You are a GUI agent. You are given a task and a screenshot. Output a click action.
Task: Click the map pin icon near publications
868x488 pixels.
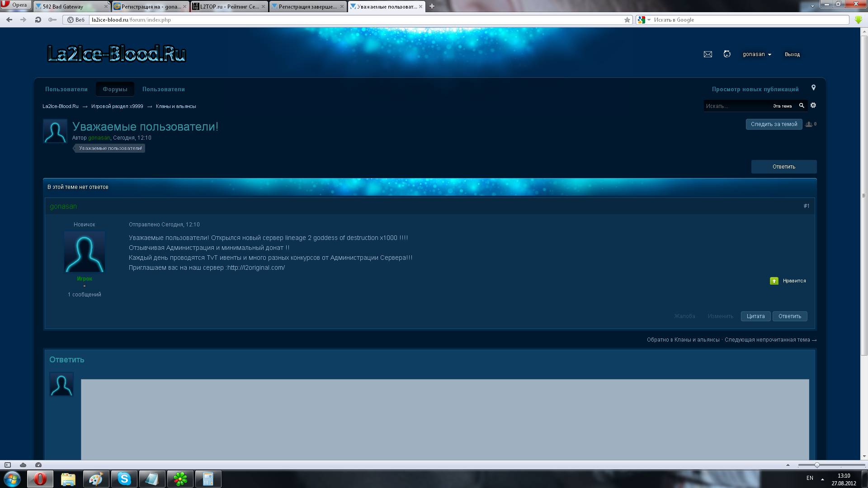click(813, 88)
